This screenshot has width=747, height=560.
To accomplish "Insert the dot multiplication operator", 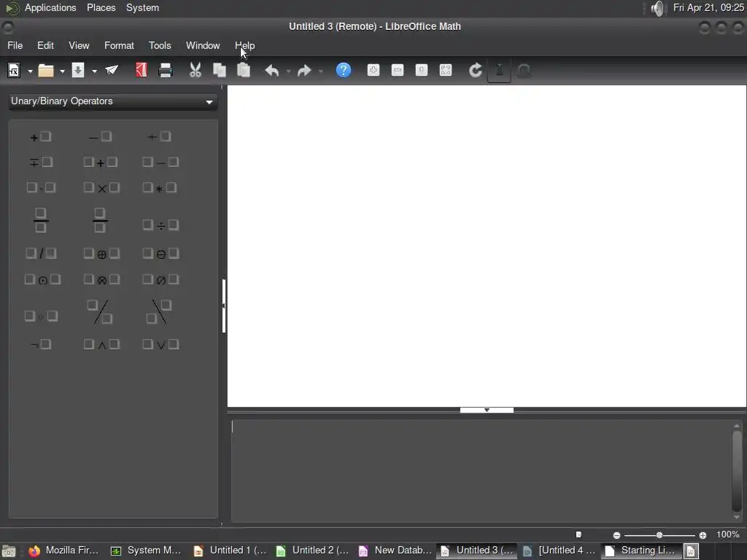I will [41, 187].
